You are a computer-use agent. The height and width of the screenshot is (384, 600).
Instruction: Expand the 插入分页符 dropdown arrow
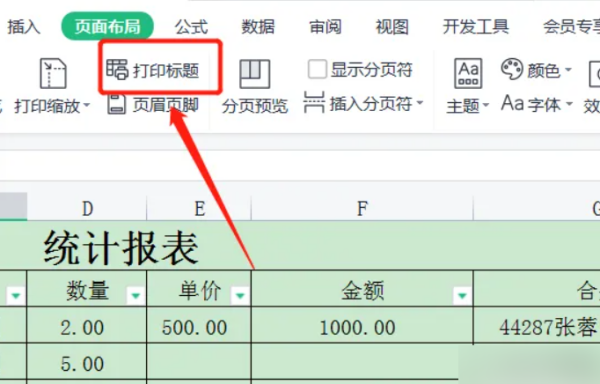pos(420,103)
